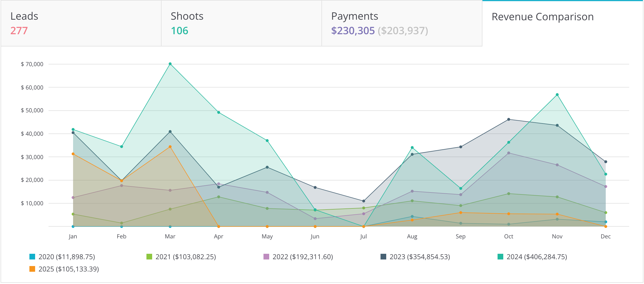This screenshot has height=284, width=644.
Task: Click the 2024 March peak data point
Action: coord(170,64)
